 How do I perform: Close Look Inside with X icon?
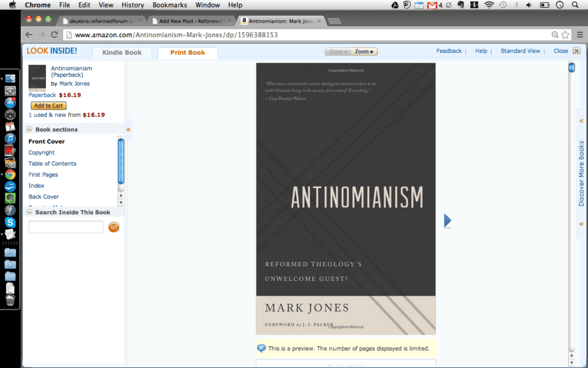point(577,51)
